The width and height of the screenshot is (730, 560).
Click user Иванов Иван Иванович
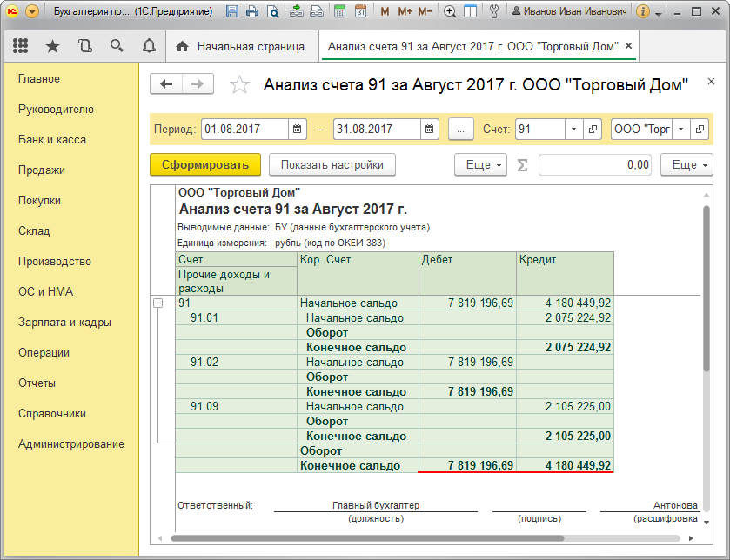(569, 11)
